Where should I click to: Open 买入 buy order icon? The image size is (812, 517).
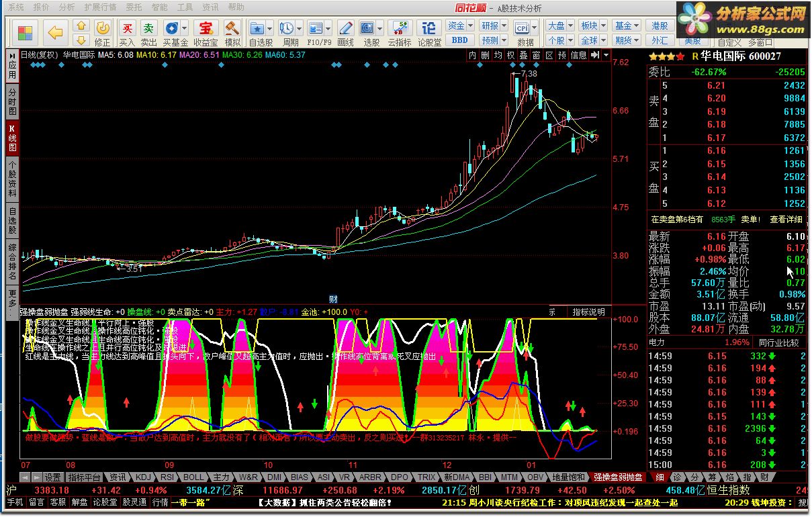127,28
